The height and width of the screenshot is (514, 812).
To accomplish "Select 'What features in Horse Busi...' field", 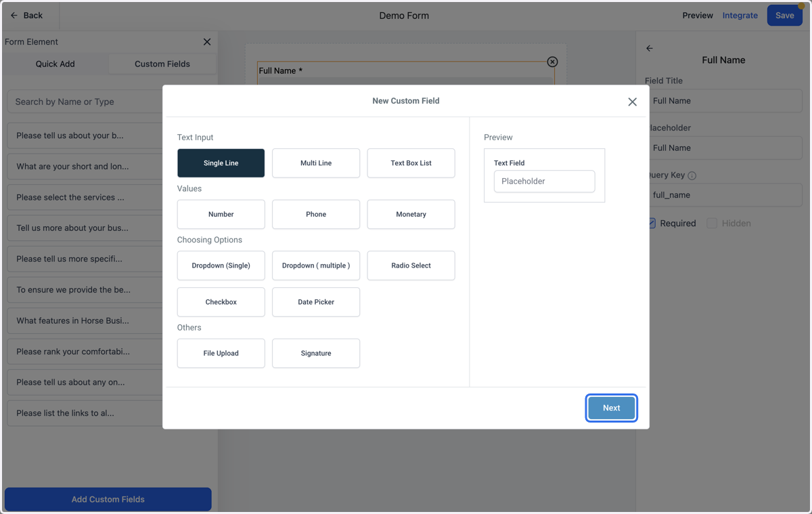I will [85, 321].
